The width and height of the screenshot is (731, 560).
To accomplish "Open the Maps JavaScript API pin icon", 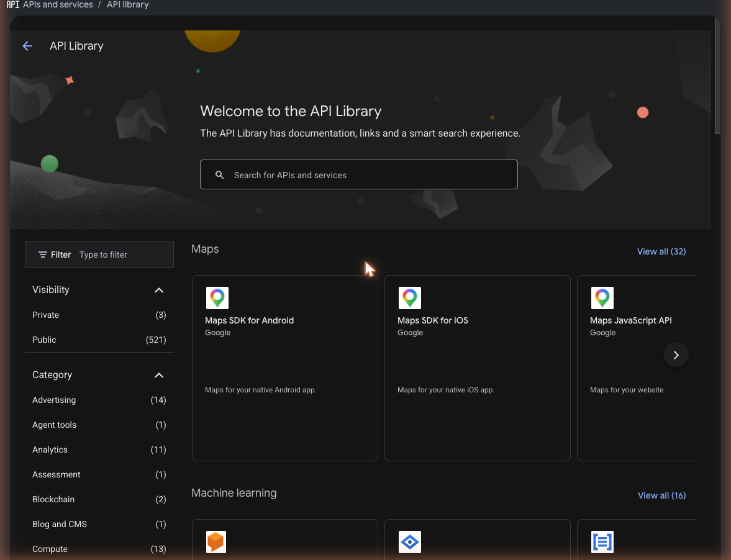I will 602,298.
